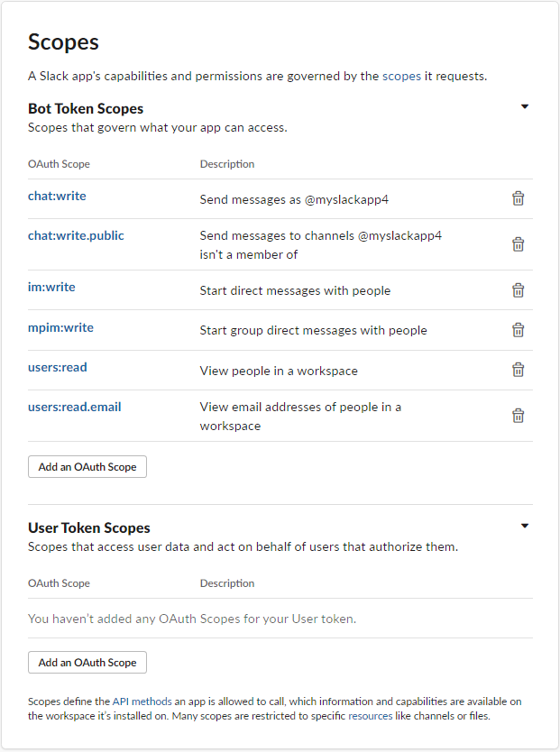Add an OAuth Scope under Bot Token Scopes

[87, 467]
